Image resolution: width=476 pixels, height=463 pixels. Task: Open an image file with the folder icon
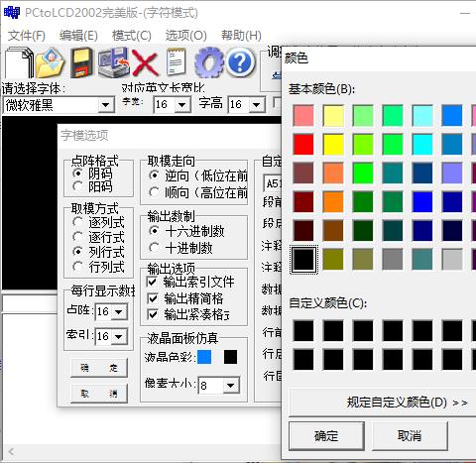coord(51,62)
